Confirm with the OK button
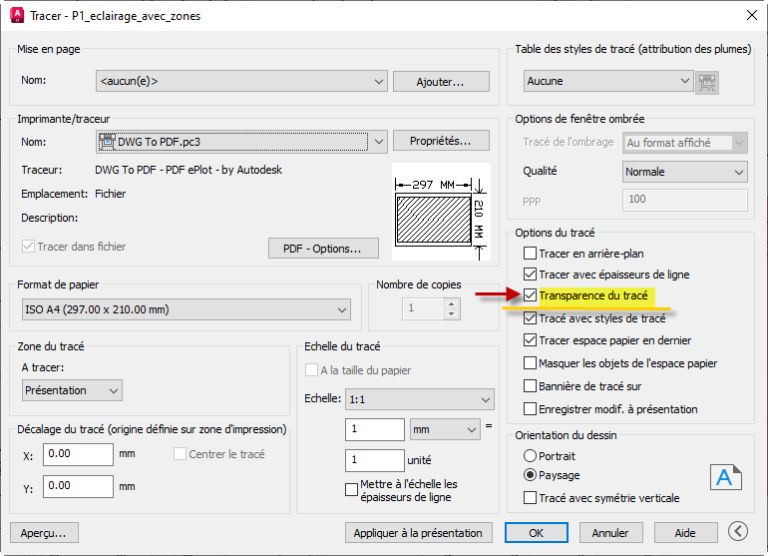The width and height of the screenshot is (768, 556). tap(536, 533)
